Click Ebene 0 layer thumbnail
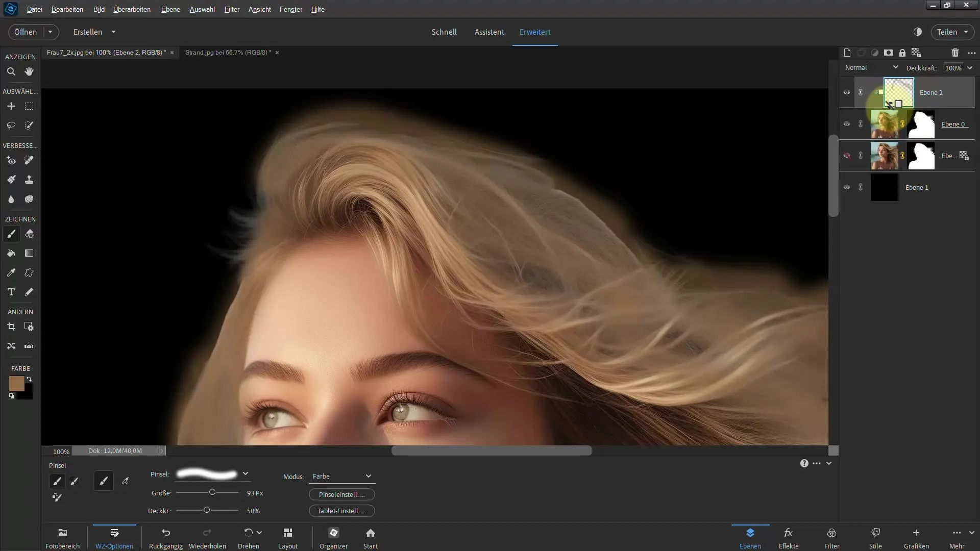The image size is (980, 551). (885, 124)
